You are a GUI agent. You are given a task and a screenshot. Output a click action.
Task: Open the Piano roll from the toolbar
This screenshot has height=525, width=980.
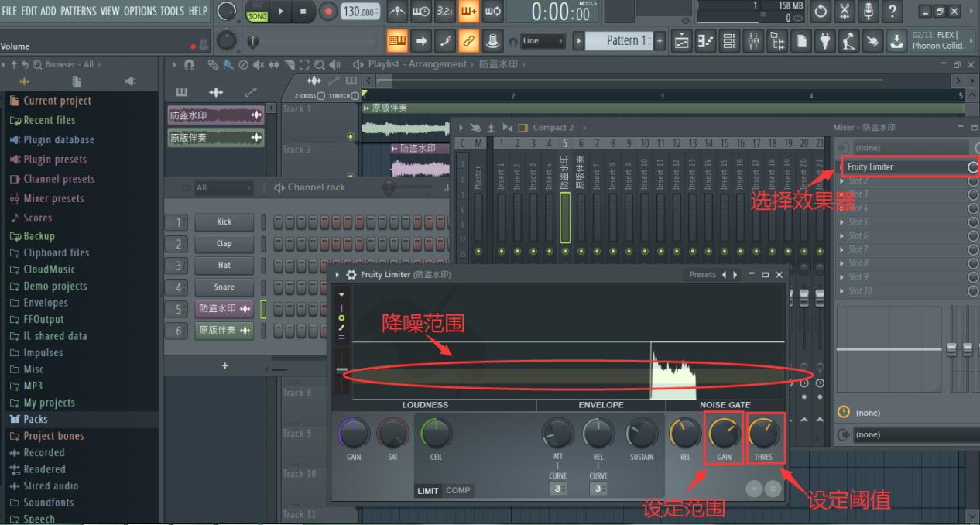point(705,40)
